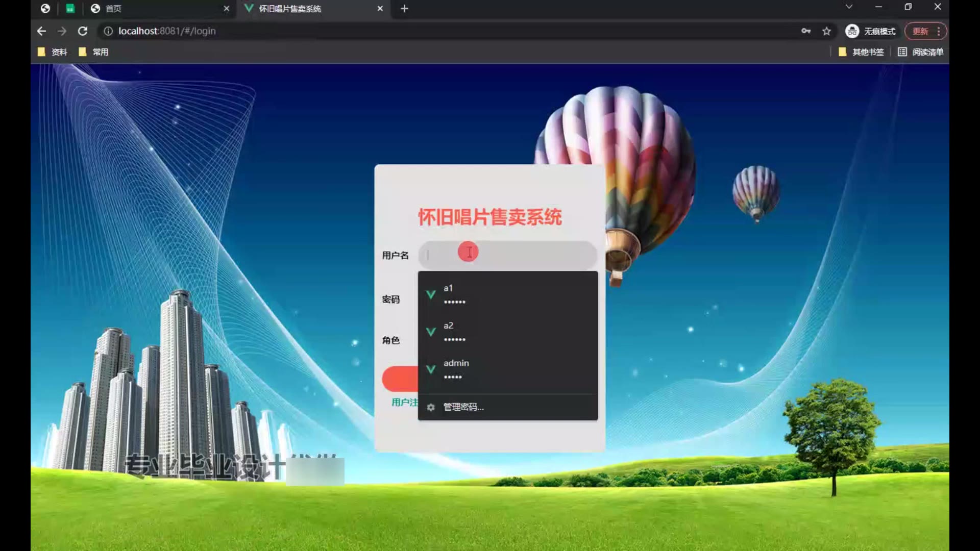This screenshot has height=551, width=980.
Task: Click the browser back arrow
Action: [41, 31]
